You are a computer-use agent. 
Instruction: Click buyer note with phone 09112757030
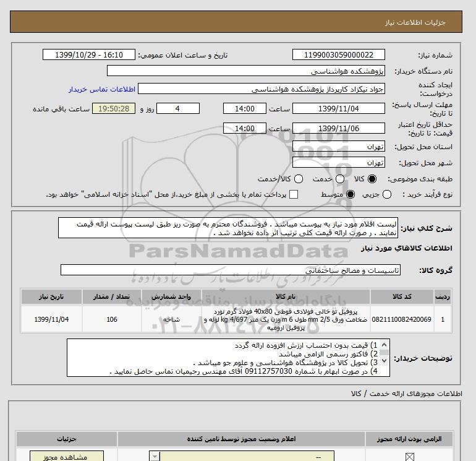coord(244,371)
